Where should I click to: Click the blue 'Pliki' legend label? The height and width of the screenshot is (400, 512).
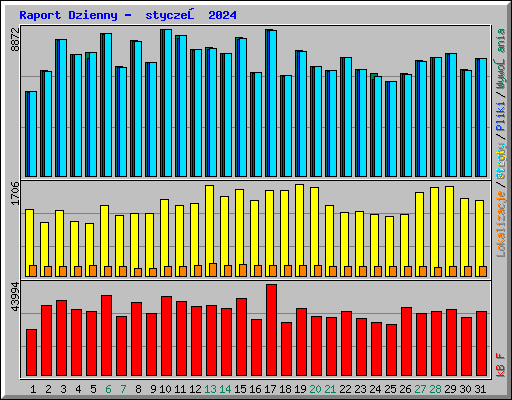[x=501, y=117]
